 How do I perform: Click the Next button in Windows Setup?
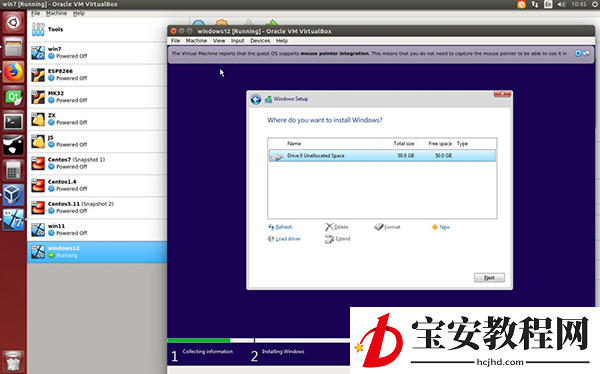pos(489,278)
